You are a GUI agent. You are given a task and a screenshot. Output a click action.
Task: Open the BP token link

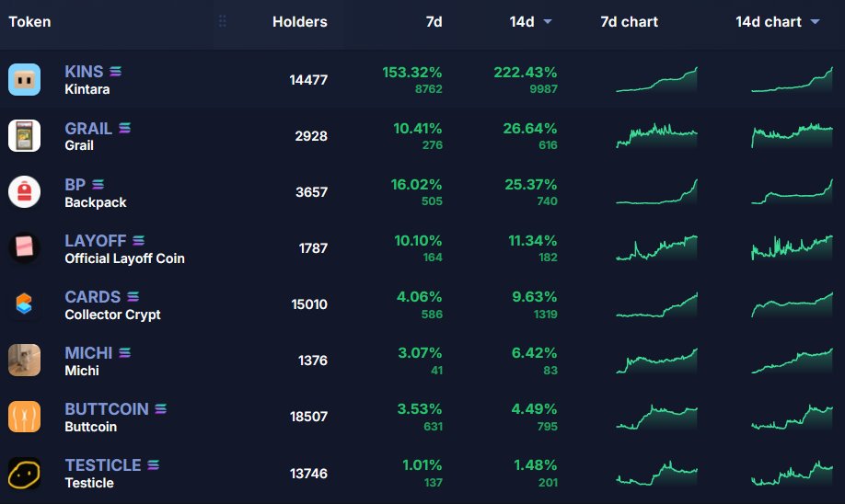(75, 184)
